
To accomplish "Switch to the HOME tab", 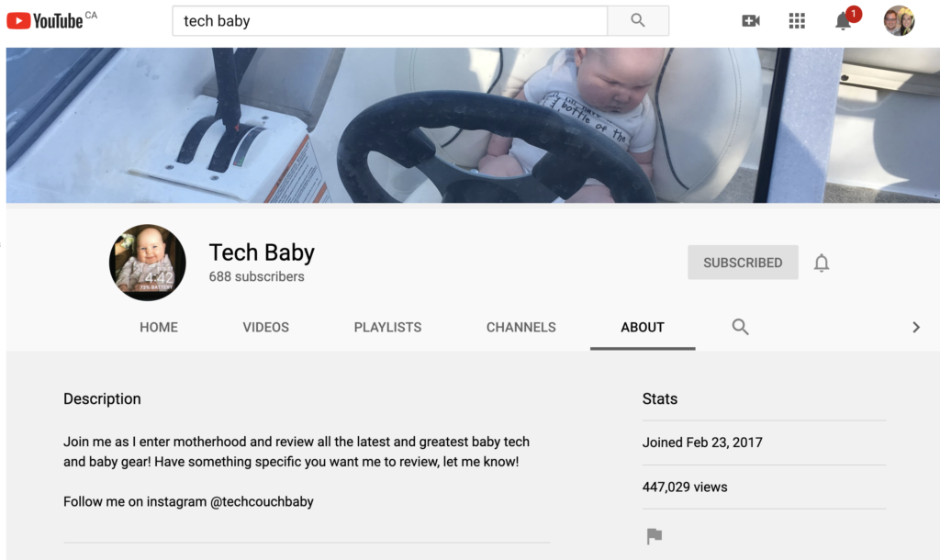I will click(159, 327).
